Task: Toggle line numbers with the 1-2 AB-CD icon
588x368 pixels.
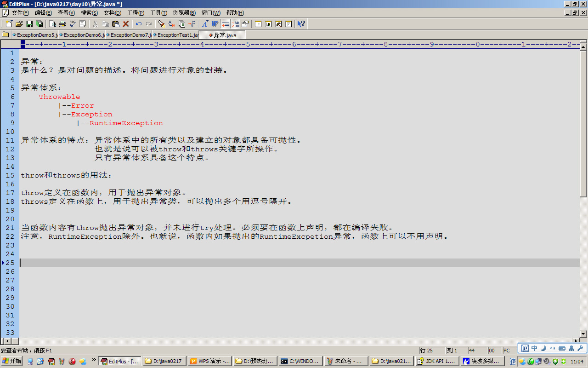Action: point(235,24)
